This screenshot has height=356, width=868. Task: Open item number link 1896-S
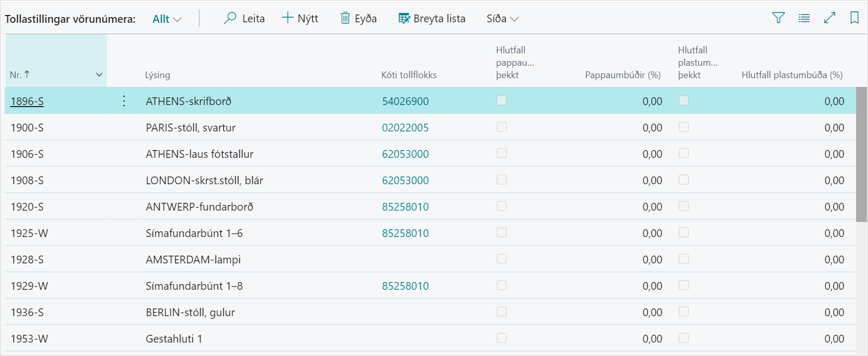coord(27,101)
